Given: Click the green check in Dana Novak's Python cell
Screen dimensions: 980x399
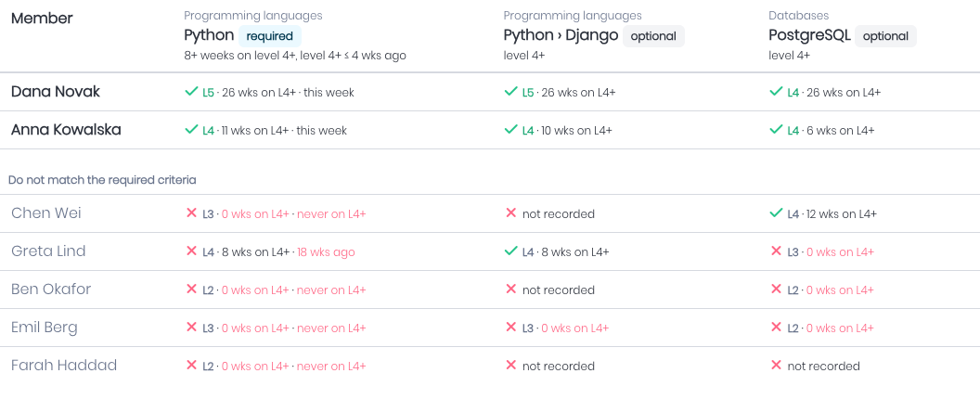Looking at the screenshot, I should click(x=191, y=92).
